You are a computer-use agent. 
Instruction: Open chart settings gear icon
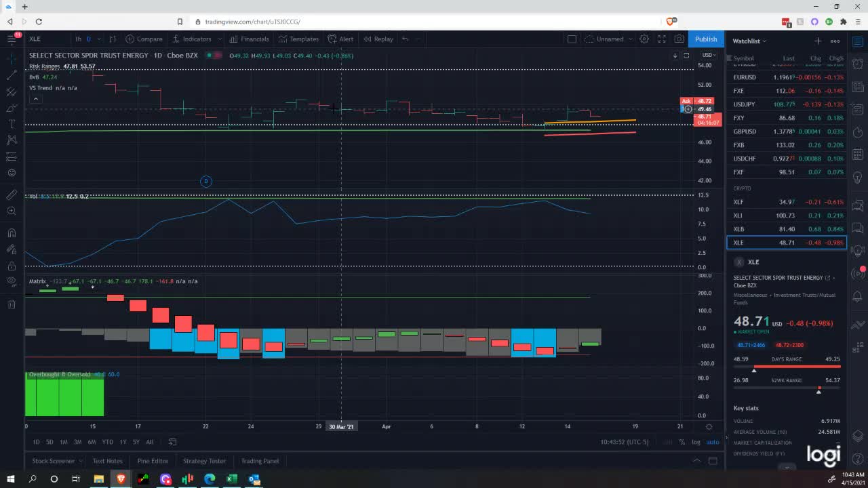coord(644,39)
